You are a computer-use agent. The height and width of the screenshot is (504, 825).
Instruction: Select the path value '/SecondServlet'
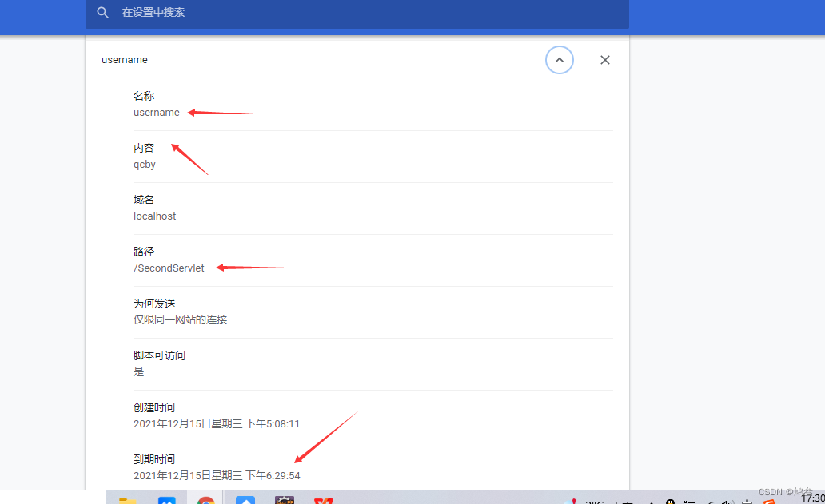click(169, 268)
